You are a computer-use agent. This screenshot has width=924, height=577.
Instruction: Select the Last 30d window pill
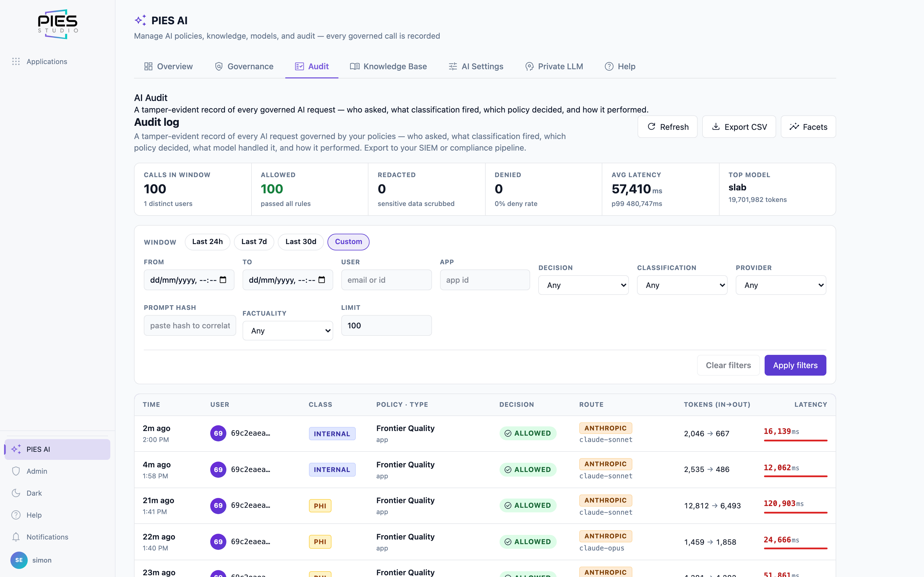pyautogui.click(x=301, y=241)
